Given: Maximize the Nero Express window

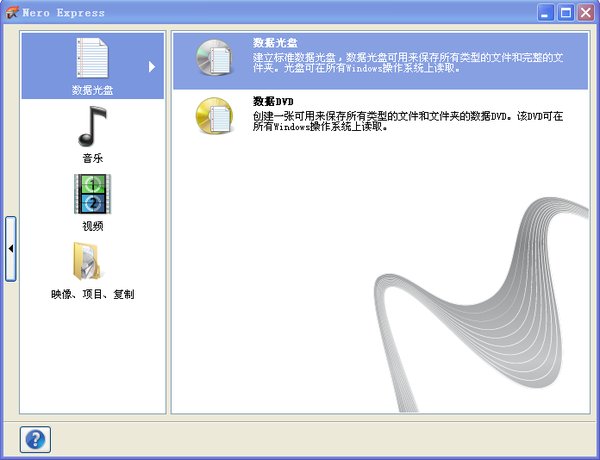Looking at the screenshot, I should (x=566, y=13).
